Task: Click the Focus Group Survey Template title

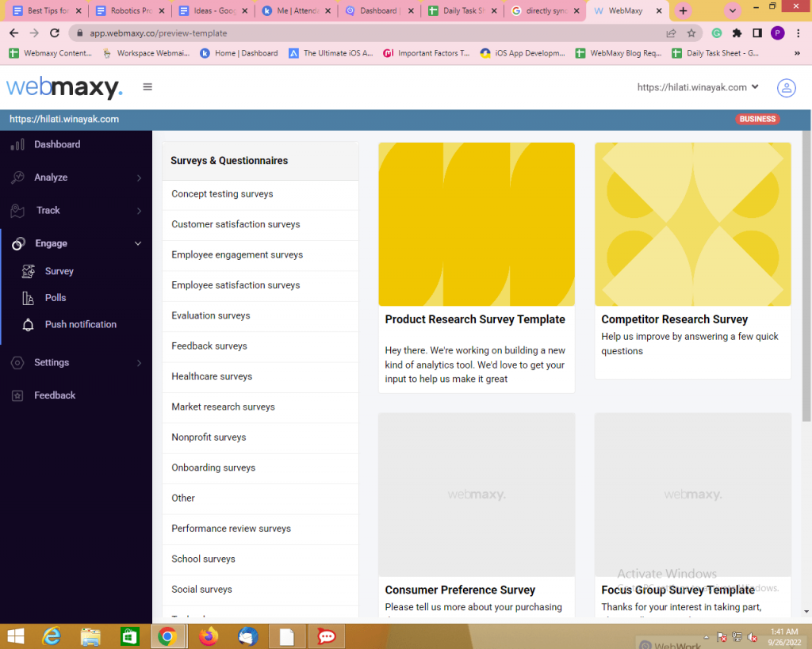Action: tap(678, 590)
